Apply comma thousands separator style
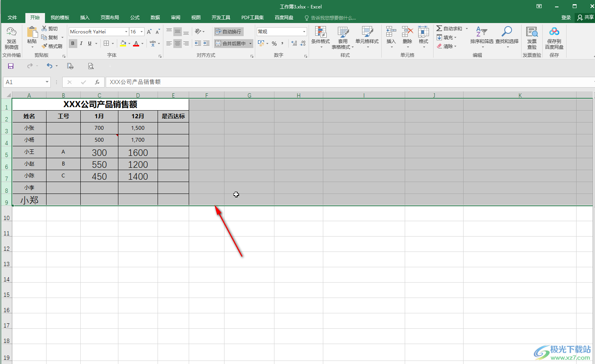 click(283, 43)
